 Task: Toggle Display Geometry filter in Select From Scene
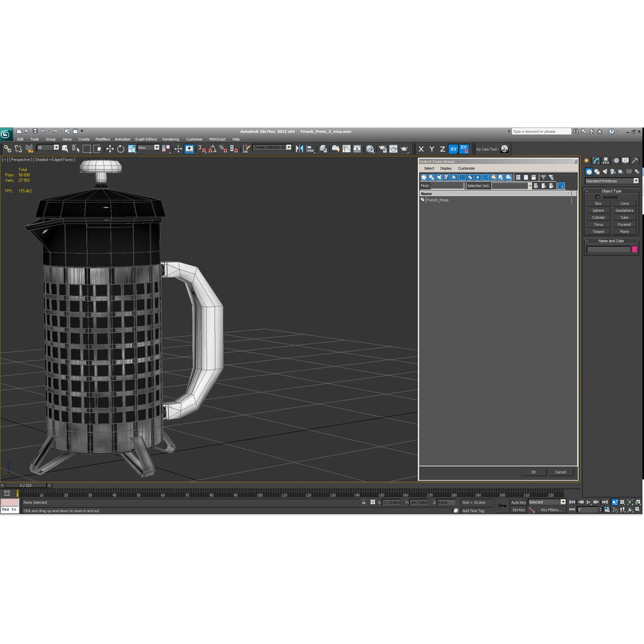(424, 178)
